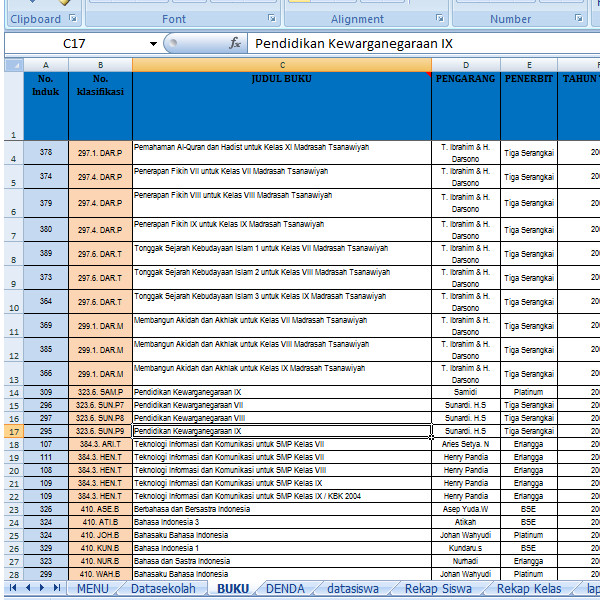Viewport: 600px width, 600px height.
Task: Select row 17 header
Action: [14, 432]
